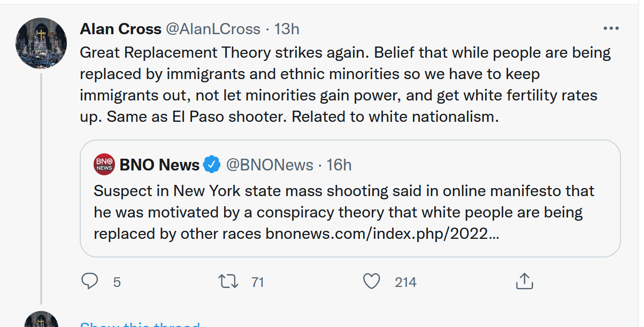Open Alan Cross display name link
This screenshot has width=644, height=327.
pyautogui.click(x=119, y=29)
